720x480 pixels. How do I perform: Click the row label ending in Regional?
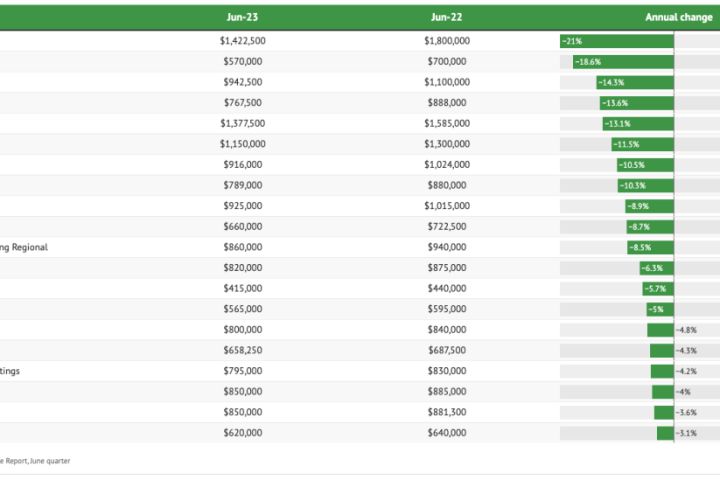click(x=24, y=247)
